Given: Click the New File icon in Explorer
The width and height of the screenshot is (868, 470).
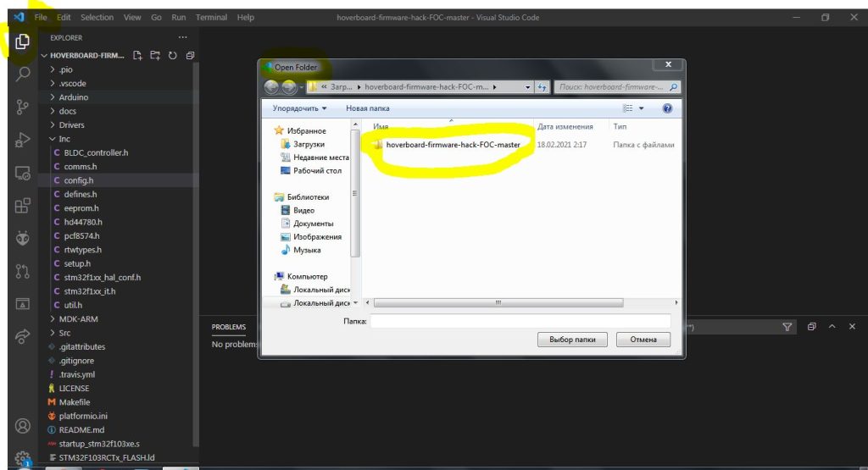Looking at the screenshot, I should coord(138,56).
